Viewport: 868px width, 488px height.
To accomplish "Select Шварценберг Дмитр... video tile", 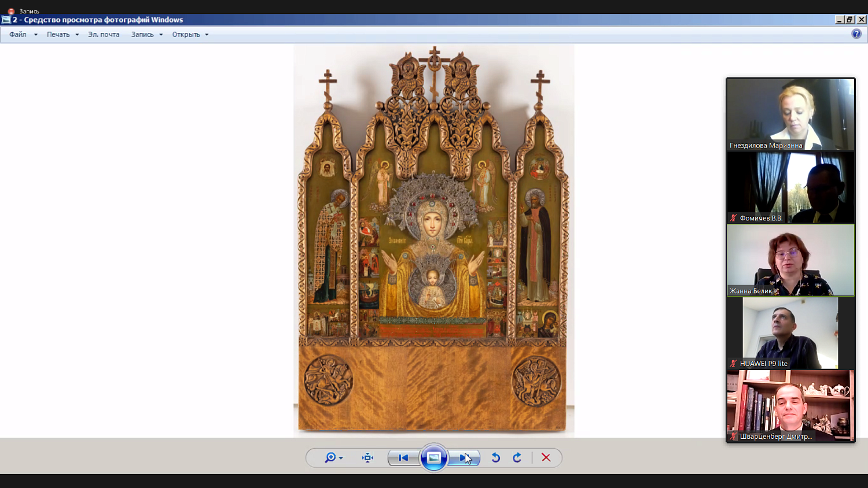I will click(x=790, y=406).
